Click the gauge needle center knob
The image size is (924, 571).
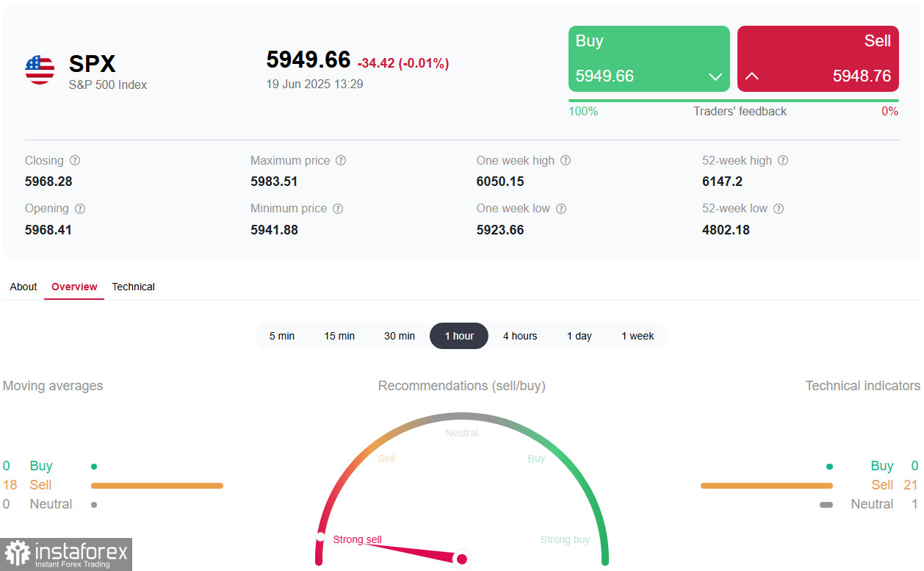coord(462,559)
